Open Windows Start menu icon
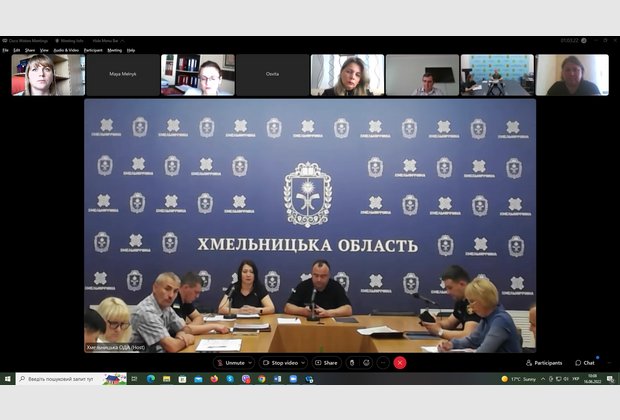The image size is (620, 420). (7, 379)
